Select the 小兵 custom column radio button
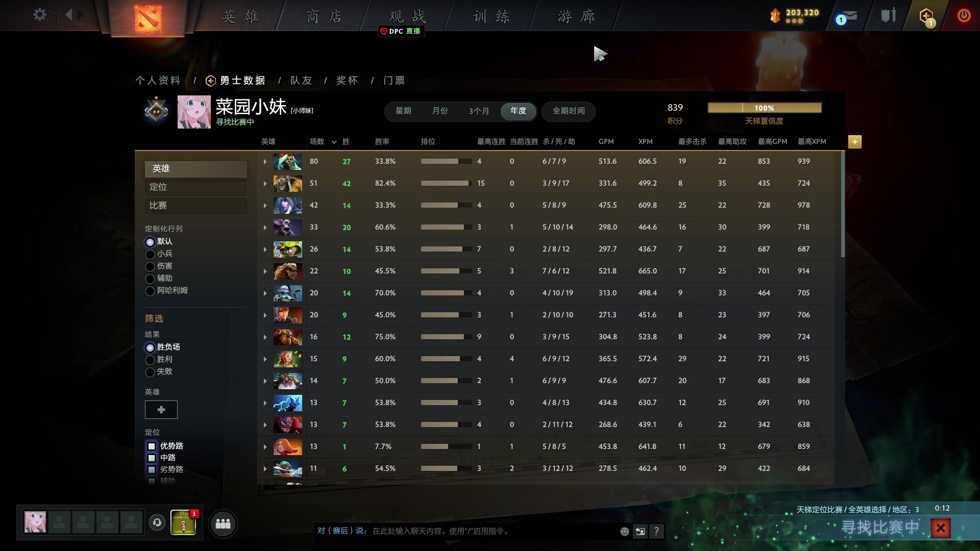The image size is (980, 551). (151, 254)
